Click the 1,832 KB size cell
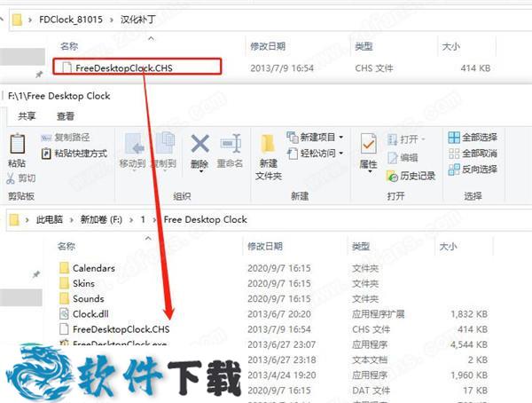This screenshot has height=403, width=532. click(468, 314)
